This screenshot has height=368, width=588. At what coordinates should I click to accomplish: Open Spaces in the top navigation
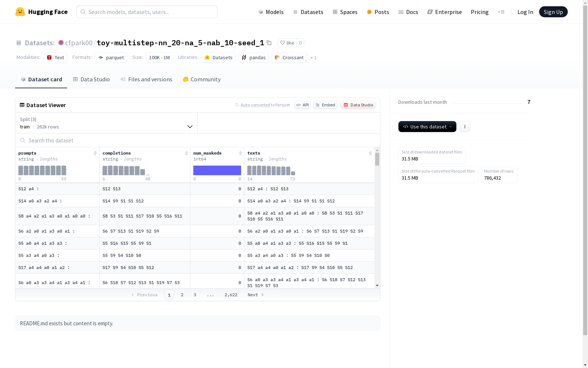(345, 12)
